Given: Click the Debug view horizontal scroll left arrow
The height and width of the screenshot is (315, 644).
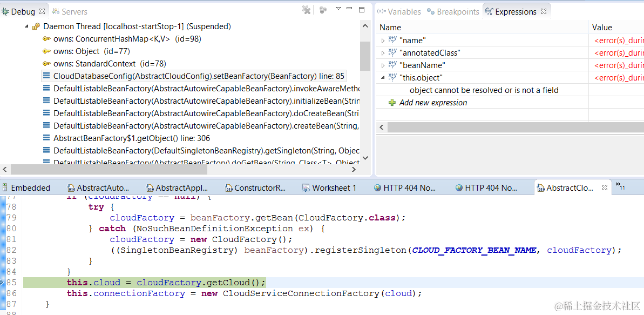Looking at the screenshot, I should [6, 170].
